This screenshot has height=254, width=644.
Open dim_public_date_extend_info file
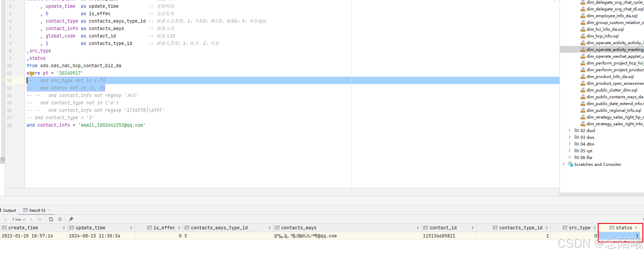tap(615, 104)
